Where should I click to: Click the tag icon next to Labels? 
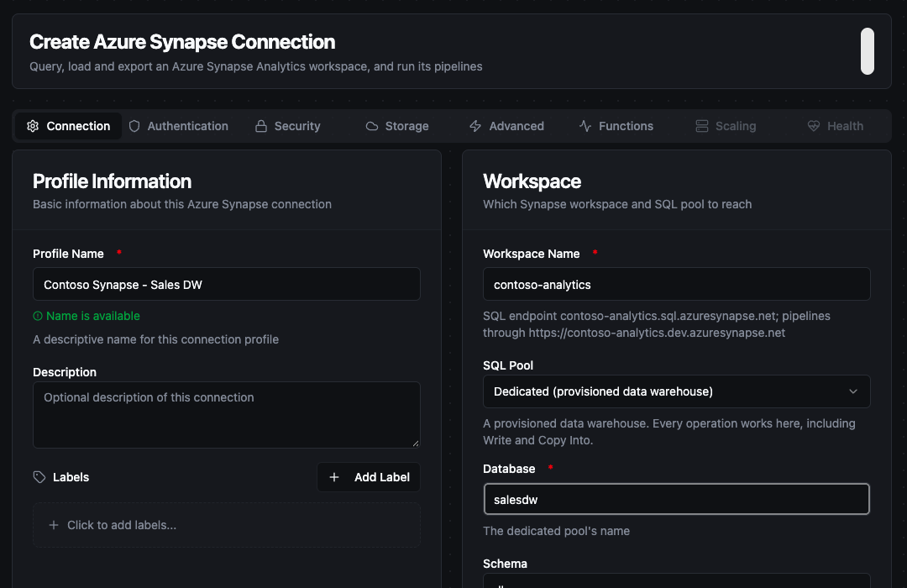[x=39, y=477]
